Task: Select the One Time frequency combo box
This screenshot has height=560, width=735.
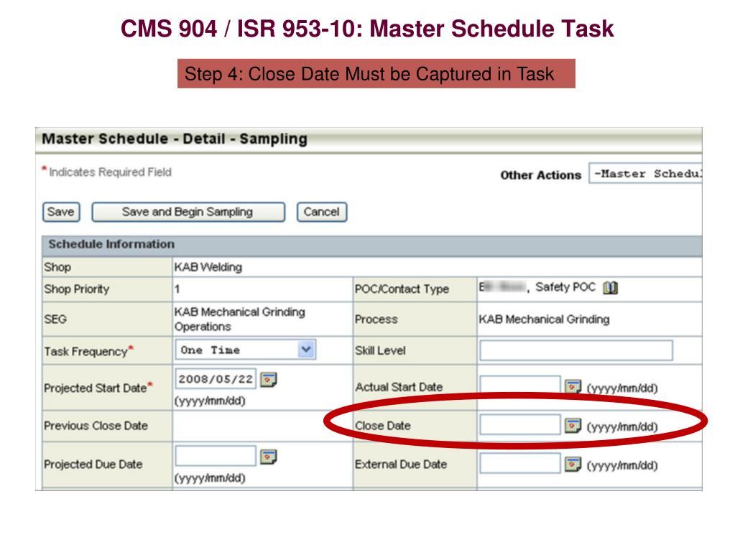Action: coord(246,350)
